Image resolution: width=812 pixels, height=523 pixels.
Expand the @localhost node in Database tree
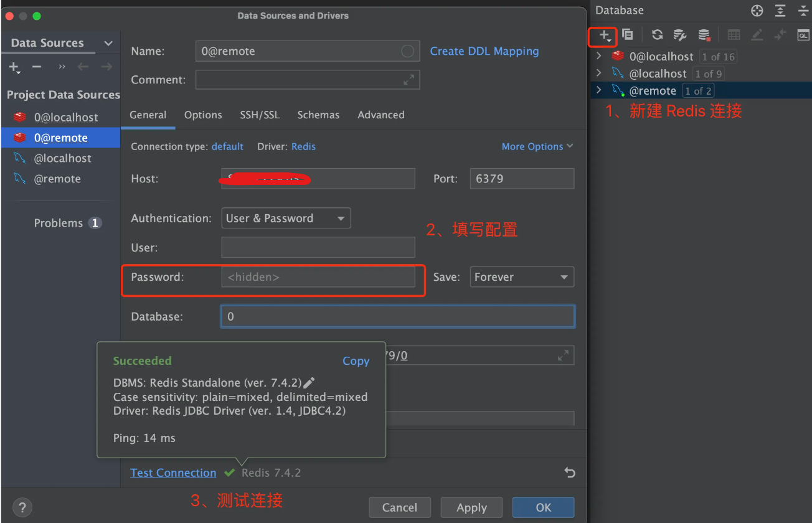tap(599, 73)
